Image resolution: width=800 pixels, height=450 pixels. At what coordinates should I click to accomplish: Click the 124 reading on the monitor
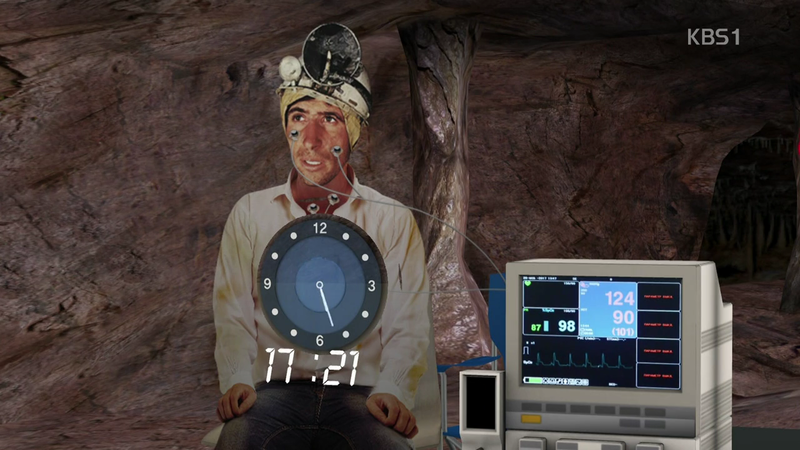pos(619,298)
